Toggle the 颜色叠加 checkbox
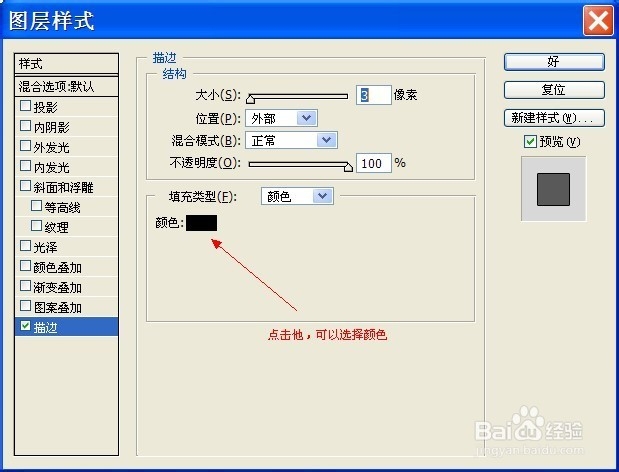The height and width of the screenshot is (472, 619). [25, 266]
